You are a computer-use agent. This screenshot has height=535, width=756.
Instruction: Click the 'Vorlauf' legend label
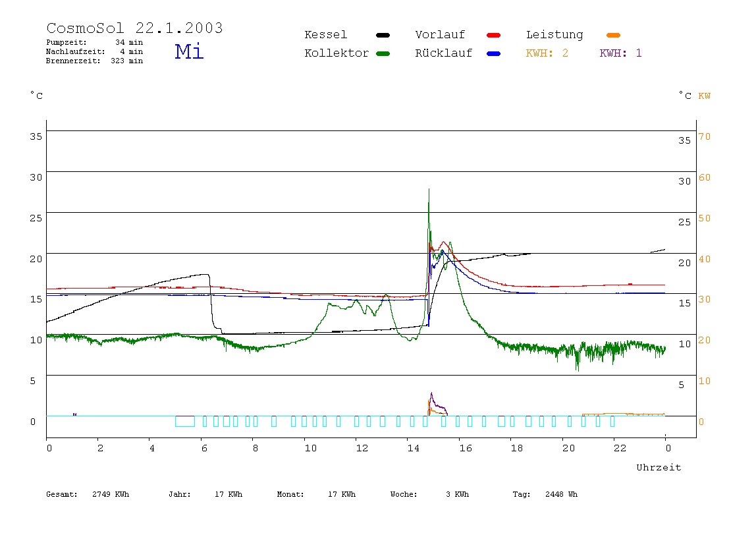[440, 35]
